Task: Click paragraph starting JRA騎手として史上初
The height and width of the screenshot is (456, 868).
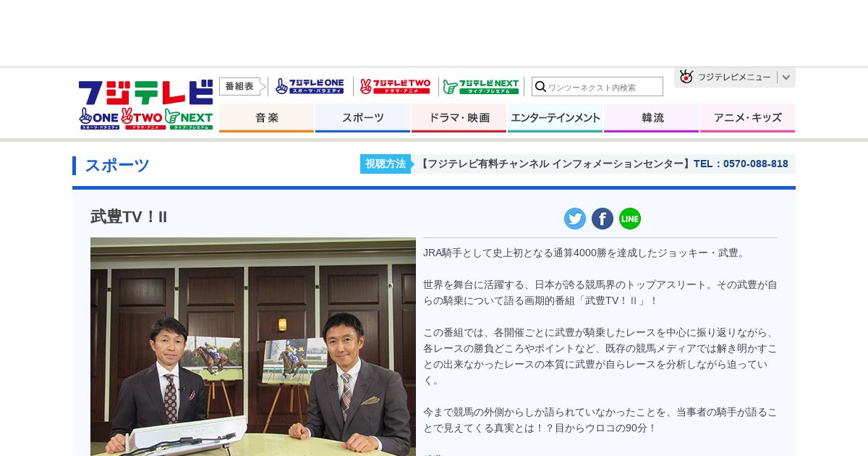Action: pos(585,253)
